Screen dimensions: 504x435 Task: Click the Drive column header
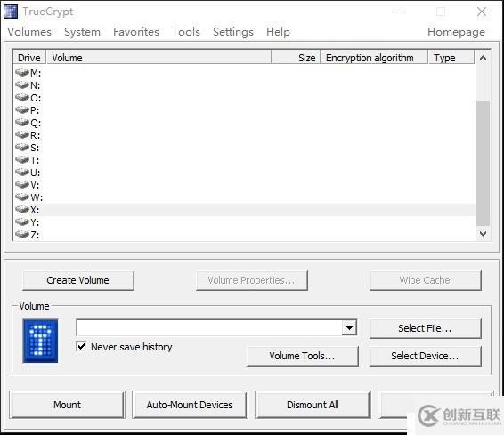tap(29, 58)
